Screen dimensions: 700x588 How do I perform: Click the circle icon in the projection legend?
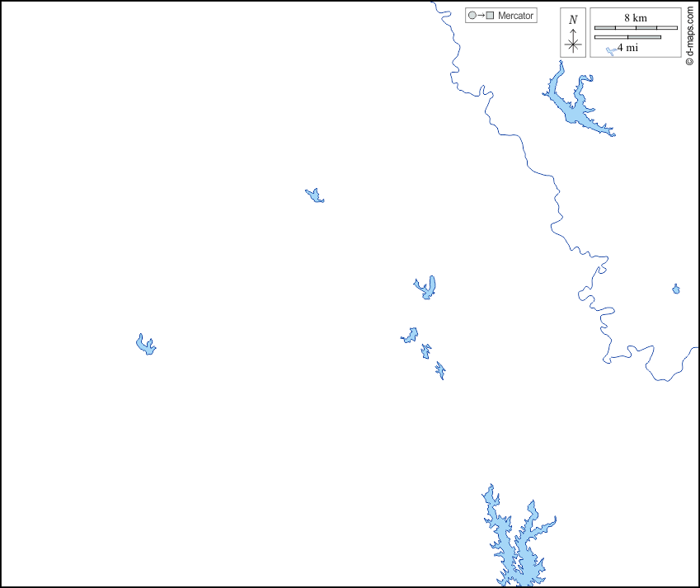tap(472, 16)
